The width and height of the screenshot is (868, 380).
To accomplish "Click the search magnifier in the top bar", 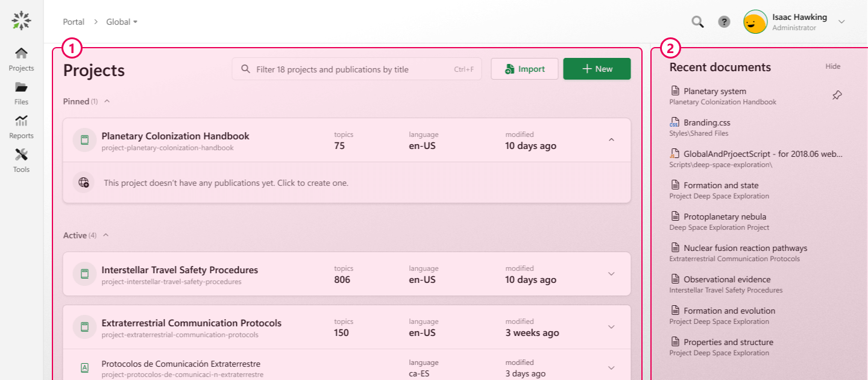I will (x=697, y=21).
